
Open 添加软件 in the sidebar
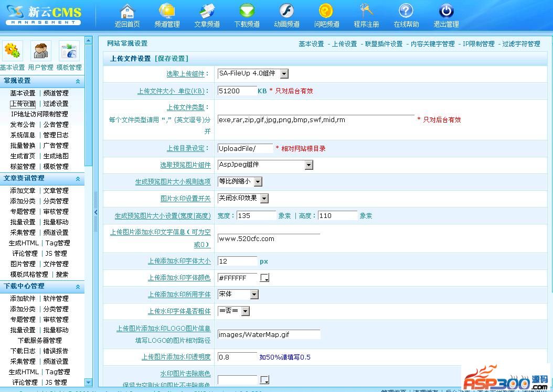coord(23,299)
